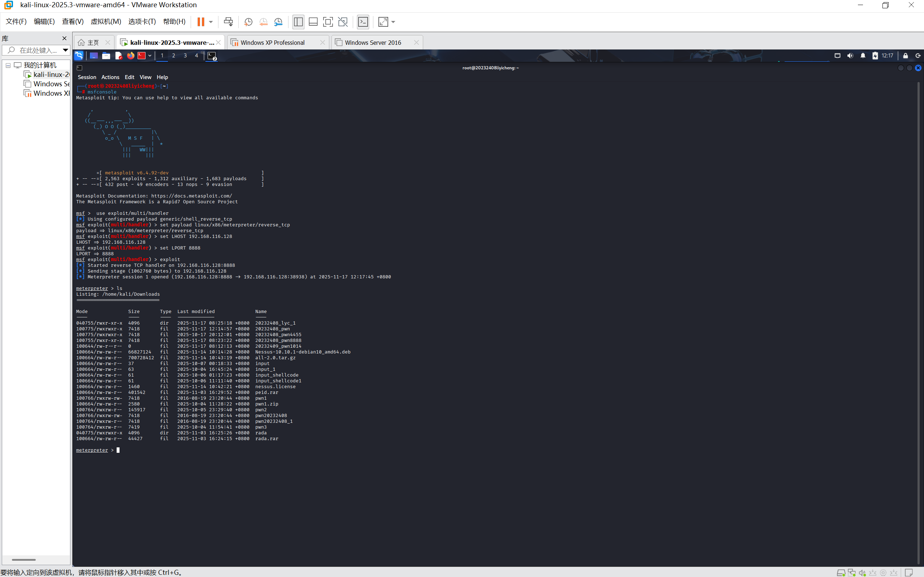Open the Firefox browser in Kali panel
The height and width of the screenshot is (577, 924).
pyautogui.click(x=130, y=56)
